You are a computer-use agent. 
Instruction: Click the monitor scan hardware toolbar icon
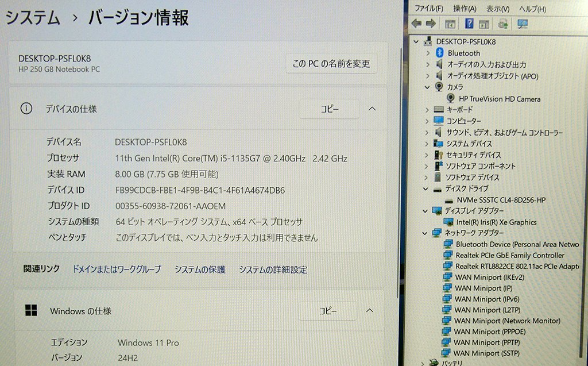(x=523, y=24)
